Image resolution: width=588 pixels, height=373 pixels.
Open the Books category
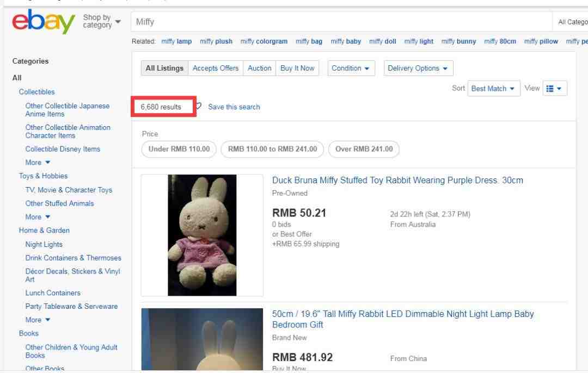coord(28,333)
